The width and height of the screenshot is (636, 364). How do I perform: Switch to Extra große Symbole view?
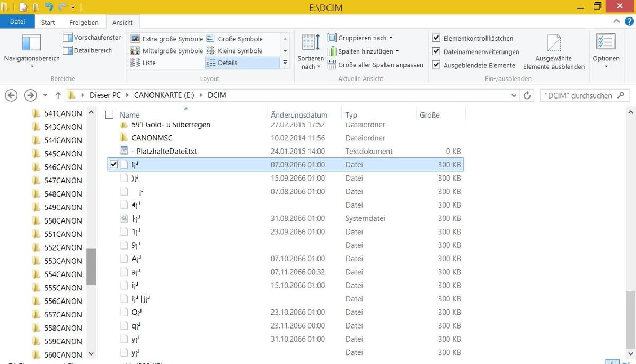pos(166,39)
